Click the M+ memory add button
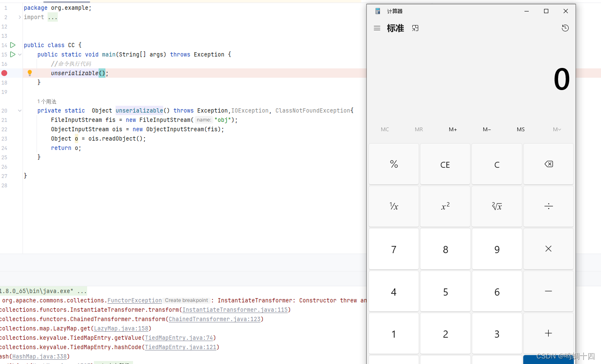The image size is (601, 364). [453, 130]
